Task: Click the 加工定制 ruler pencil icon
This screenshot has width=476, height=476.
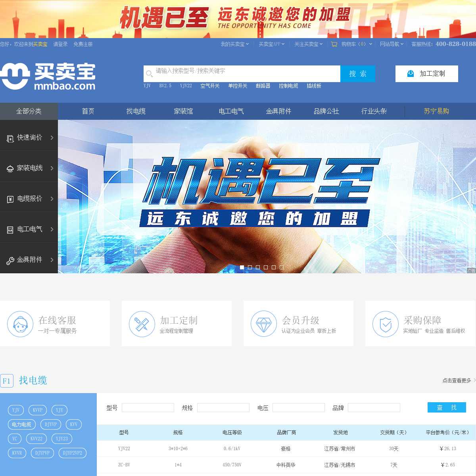Action: 142,324
